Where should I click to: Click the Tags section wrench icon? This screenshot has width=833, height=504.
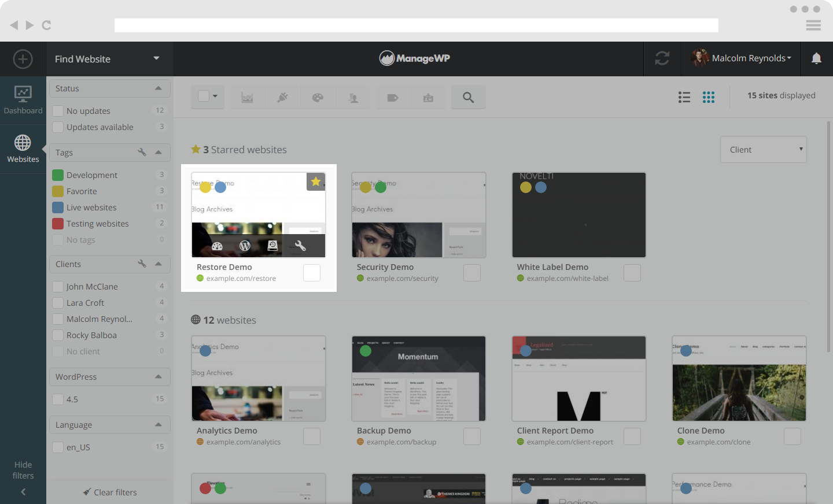(142, 152)
